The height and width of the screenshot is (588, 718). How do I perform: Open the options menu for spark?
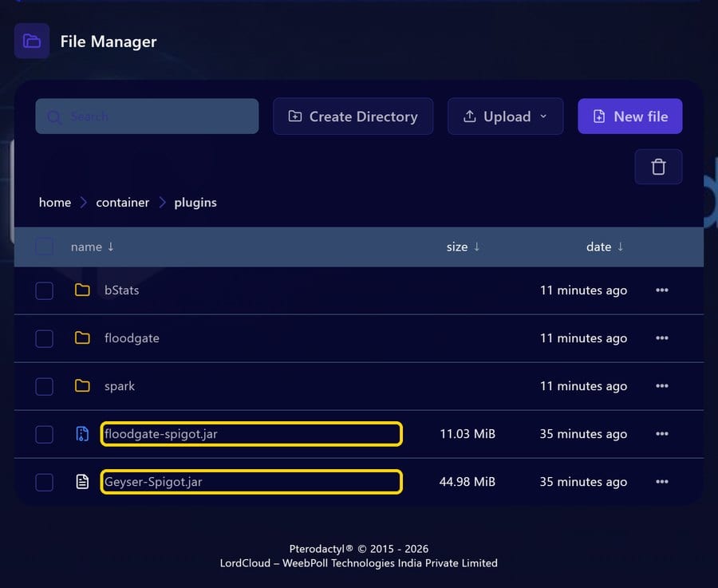tap(661, 385)
